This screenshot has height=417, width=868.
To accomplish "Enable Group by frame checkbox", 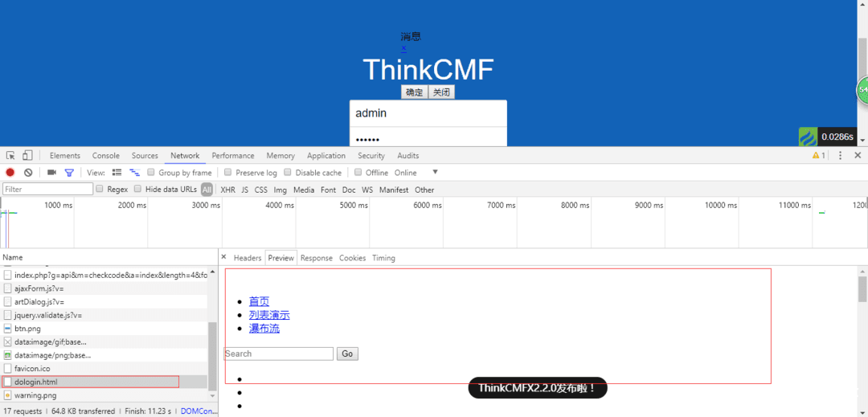I will point(150,173).
